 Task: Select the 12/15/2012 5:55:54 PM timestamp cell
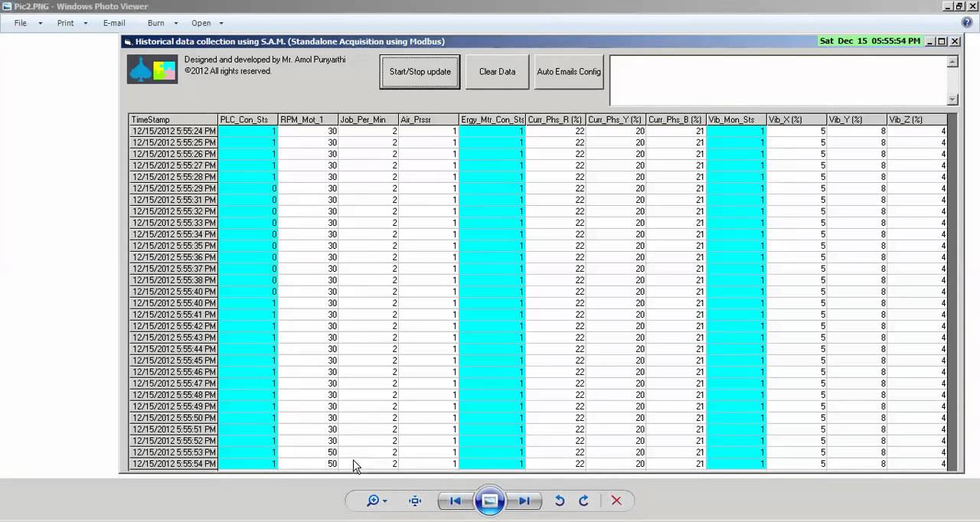(173, 464)
